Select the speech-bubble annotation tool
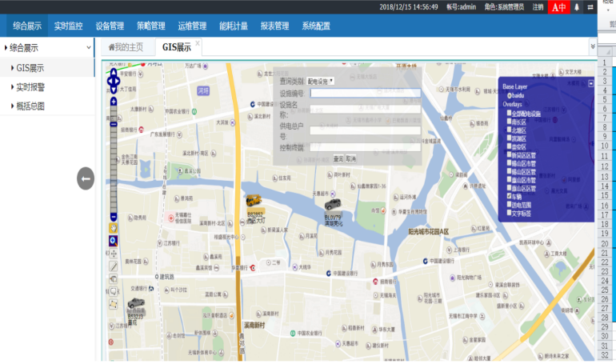 pos(113,291)
